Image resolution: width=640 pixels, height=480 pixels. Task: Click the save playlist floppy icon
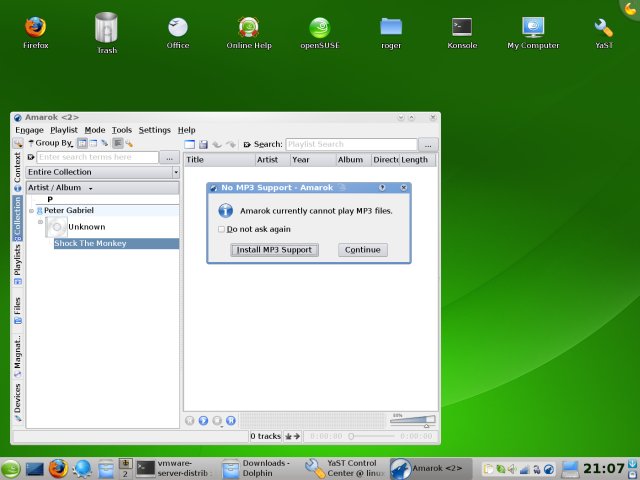point(203,144)
